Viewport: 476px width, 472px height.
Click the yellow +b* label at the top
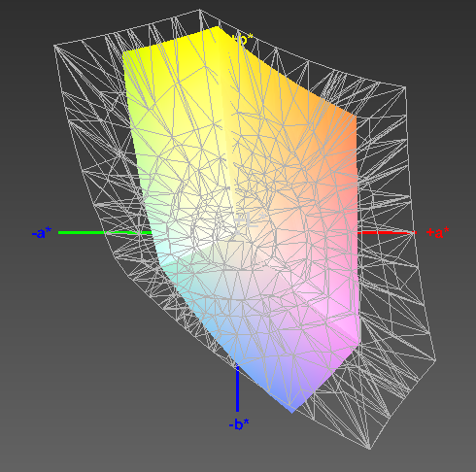pos(242,40)
